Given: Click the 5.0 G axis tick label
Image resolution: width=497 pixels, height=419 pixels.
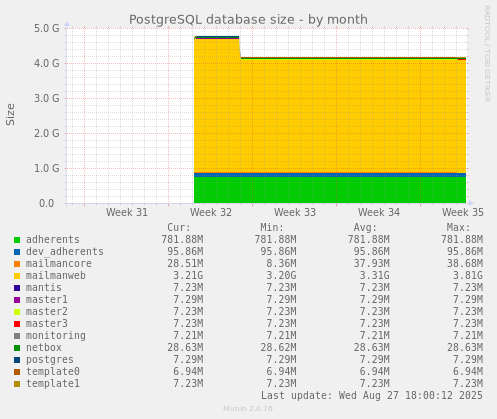Looking at the screenshot, I should pos(47,28).
